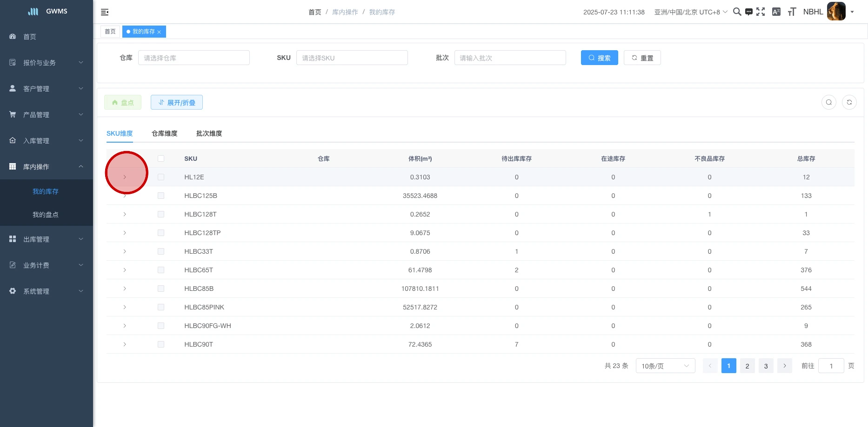The image size is (868, 427).
Task: Open the 10条/页 page size dropdown
Action: click(665, 366)
